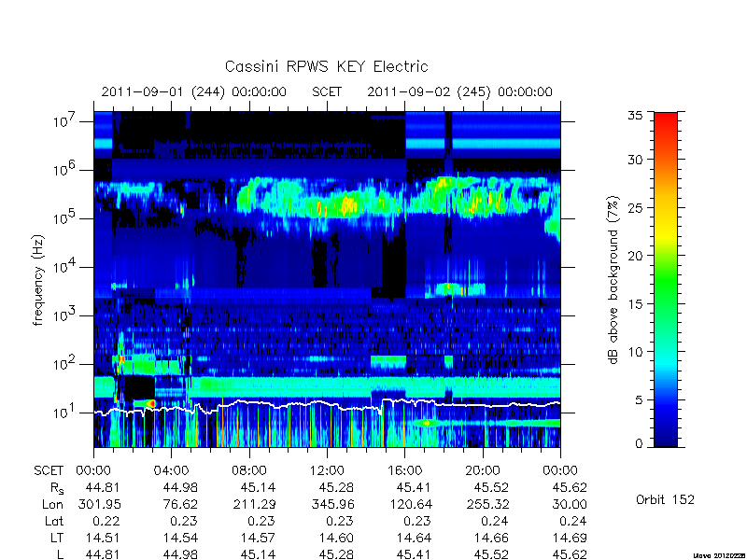Image resolution: width=747 pixels, height=560 pixels.
Task: Select local time value '14.60'
Action: (335, 538)
